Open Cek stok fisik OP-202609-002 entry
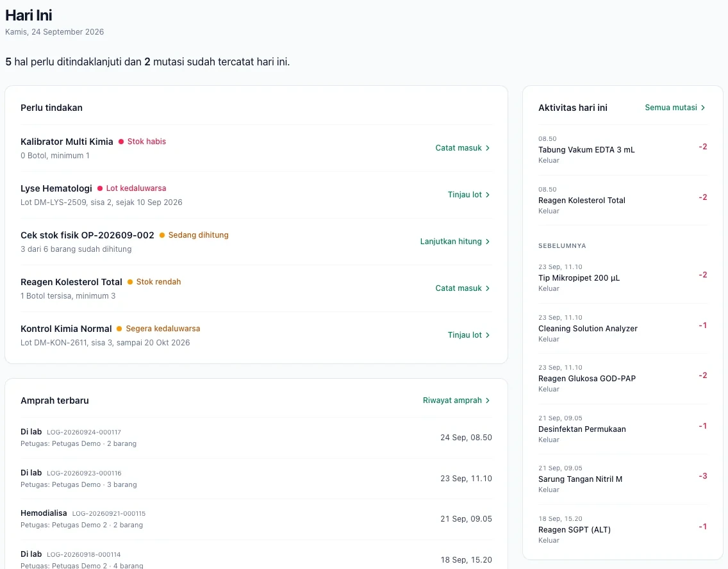 (87, 235)
